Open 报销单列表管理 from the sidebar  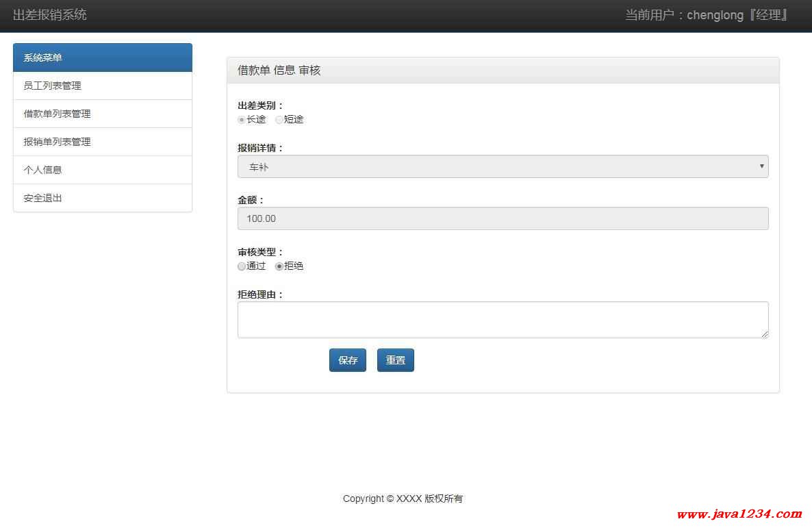click(58, 142)
